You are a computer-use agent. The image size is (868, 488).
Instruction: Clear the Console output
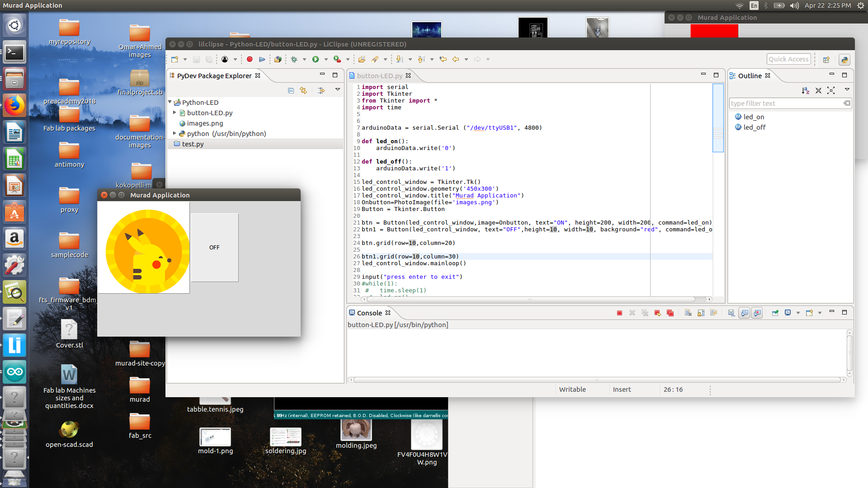tap(688, 313)
